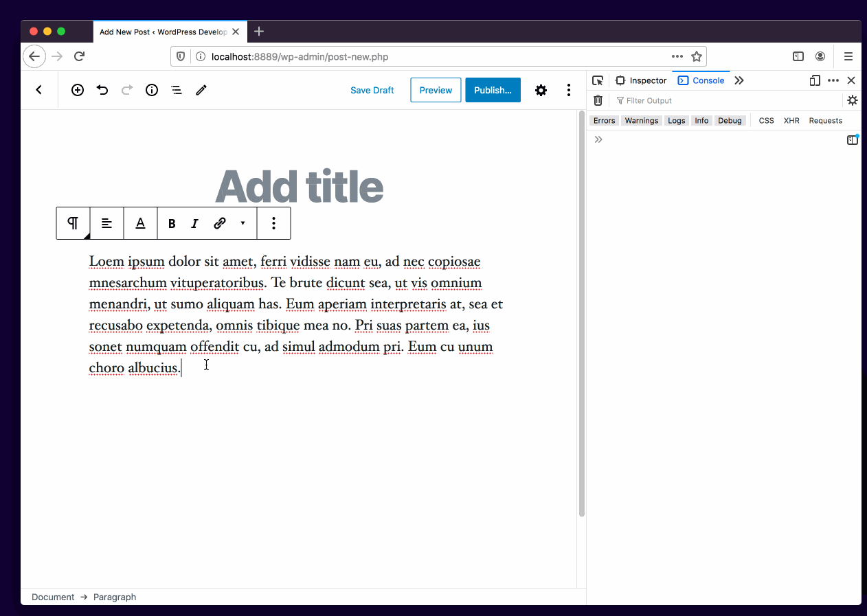Open devtools customize ellipsis menu
Viewport: 867px width, 616px height.
pos(833,80)
